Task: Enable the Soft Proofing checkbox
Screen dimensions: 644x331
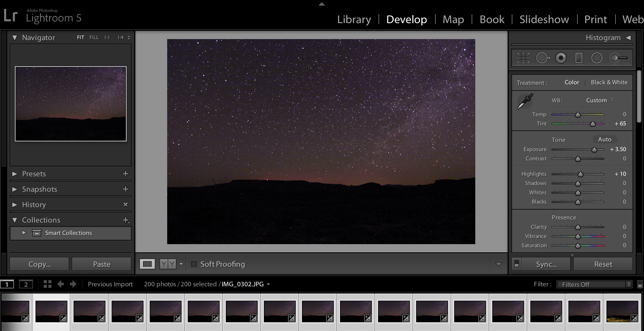Action: [x=194, y=264]
